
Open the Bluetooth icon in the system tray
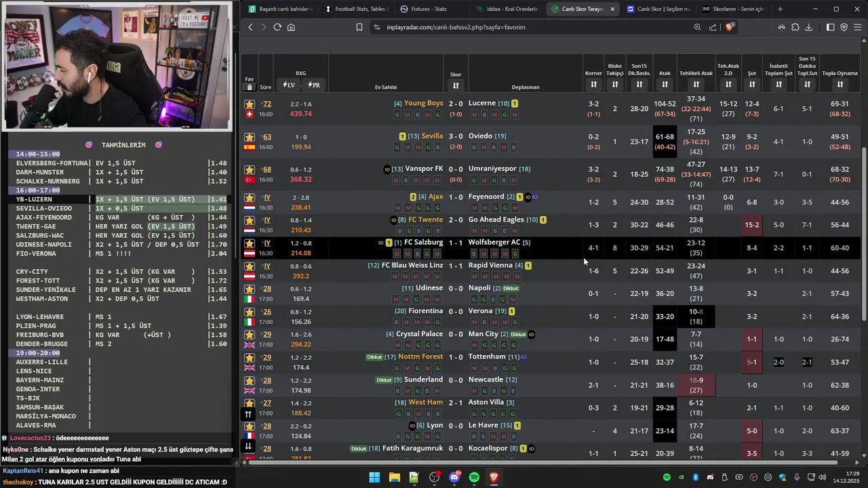pyautogui.click(x=696, y=477)
